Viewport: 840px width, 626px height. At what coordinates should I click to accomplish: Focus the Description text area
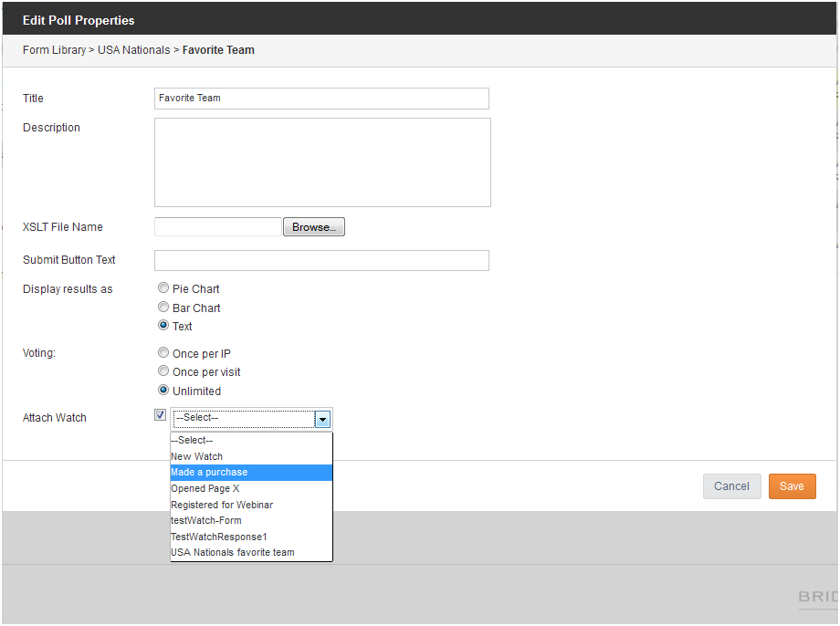point(321,162)
